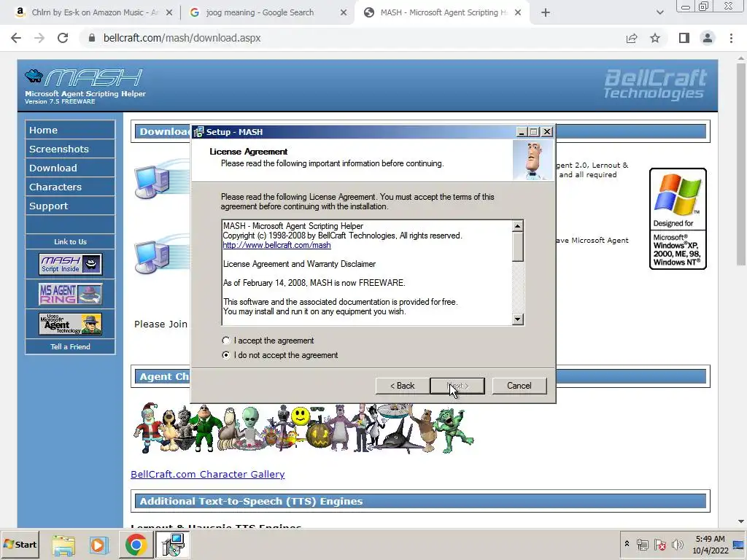747x560 pixels.
Task: Open volume control in system tray
Action: tap(677, 544)
